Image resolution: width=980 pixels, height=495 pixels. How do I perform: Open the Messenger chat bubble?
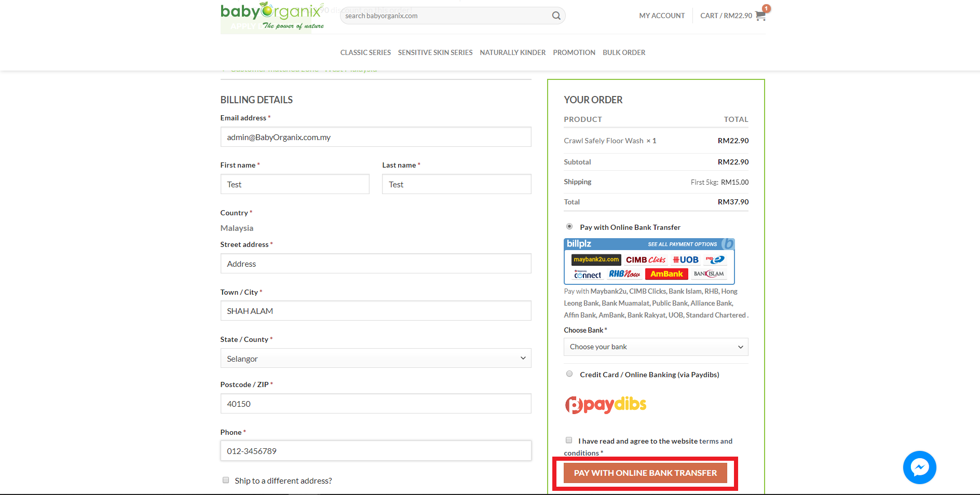coord(919,467)
